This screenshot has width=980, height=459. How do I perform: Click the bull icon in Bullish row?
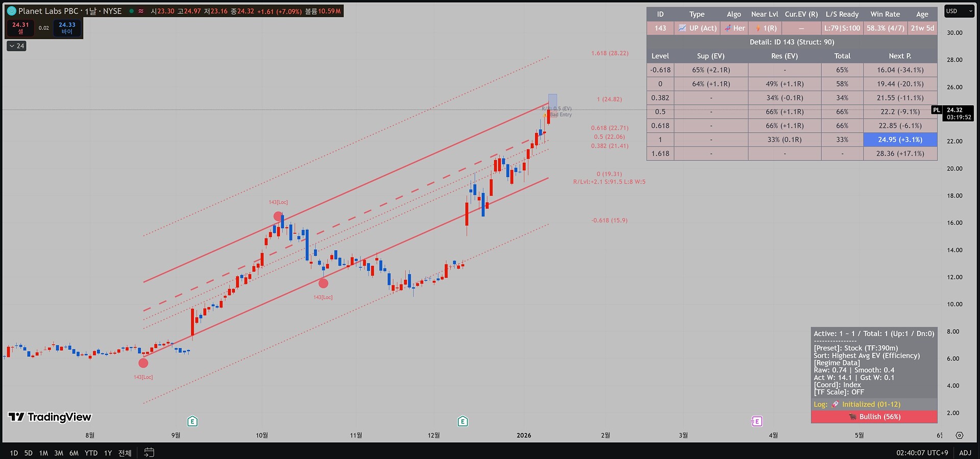[852, 417]
